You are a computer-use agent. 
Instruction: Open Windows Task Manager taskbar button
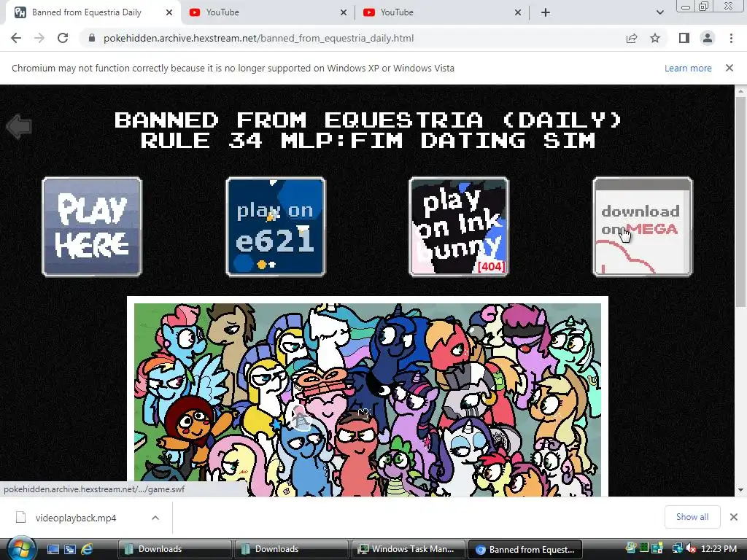point(408,549)
